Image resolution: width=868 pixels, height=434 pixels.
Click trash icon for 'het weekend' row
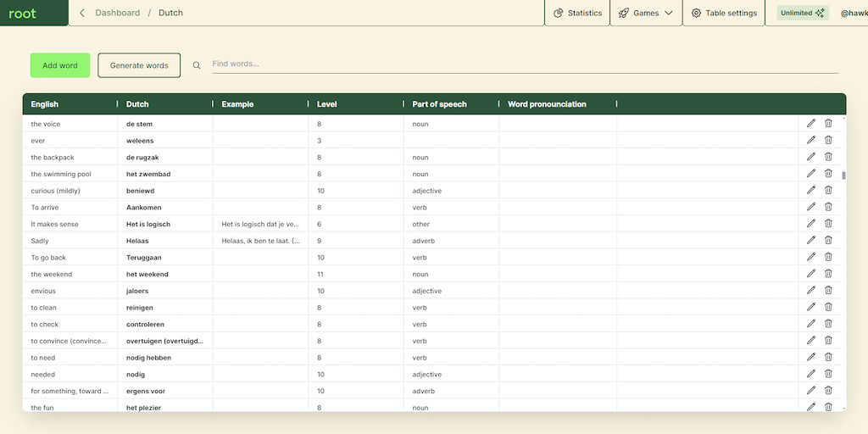pos(828,274)
